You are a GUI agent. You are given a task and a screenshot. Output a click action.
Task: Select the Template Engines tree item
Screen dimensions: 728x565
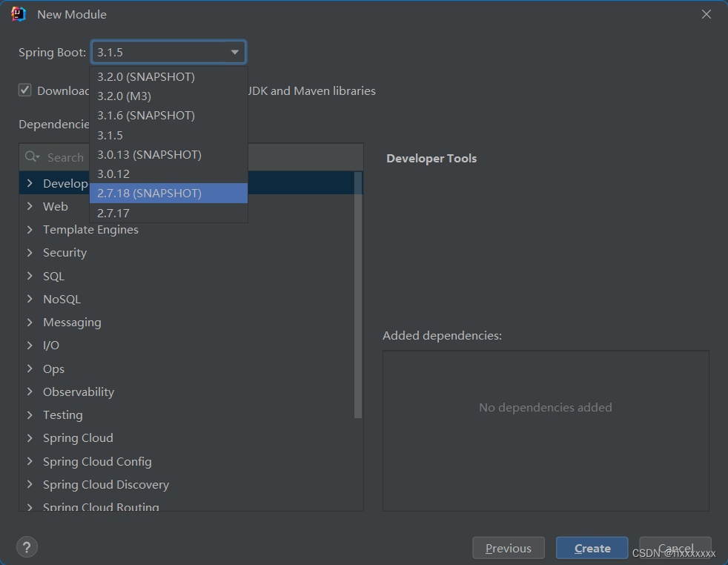90,229
